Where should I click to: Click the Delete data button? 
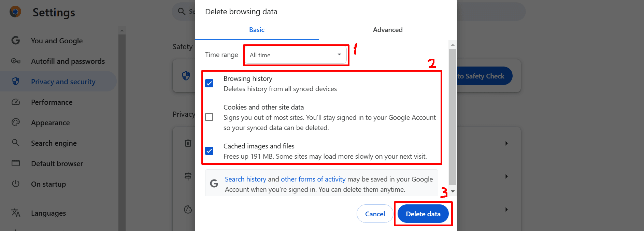(423, 214)
